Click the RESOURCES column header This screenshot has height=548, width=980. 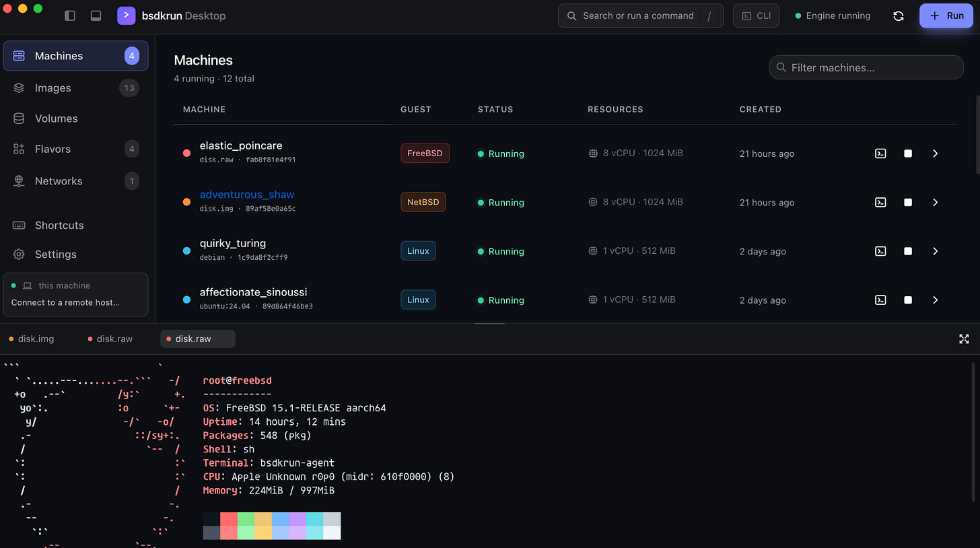point(615,109)
